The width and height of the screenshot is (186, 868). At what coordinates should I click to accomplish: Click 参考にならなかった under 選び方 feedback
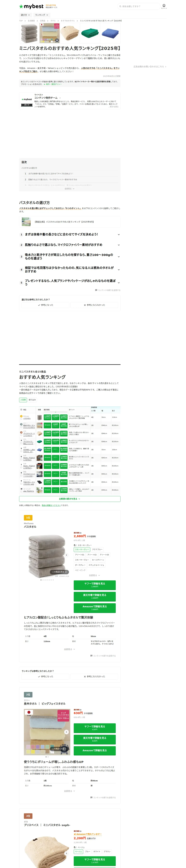click(x=94, y=305)
